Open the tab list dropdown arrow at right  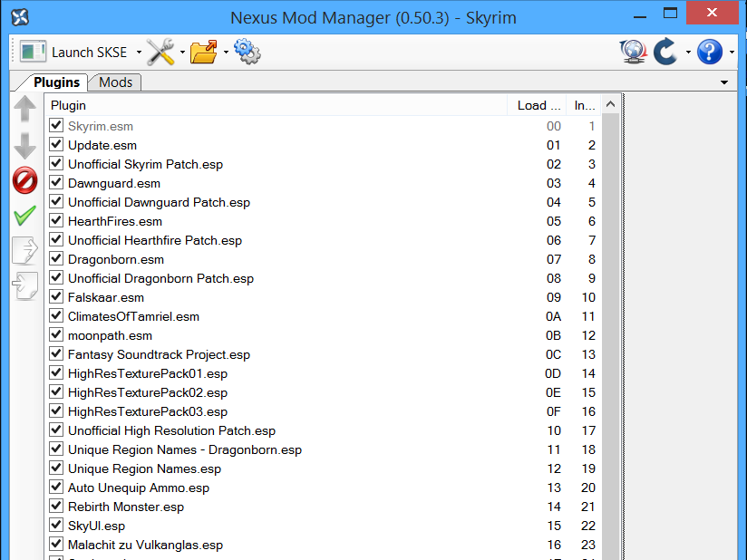coord(724,82)
